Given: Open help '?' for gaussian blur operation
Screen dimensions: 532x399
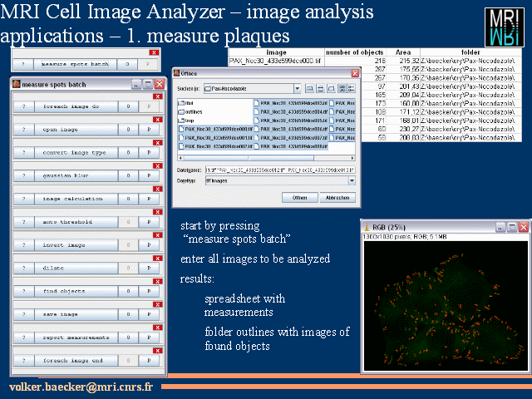Looking at the screenshot, I should (x=24, y=175).
